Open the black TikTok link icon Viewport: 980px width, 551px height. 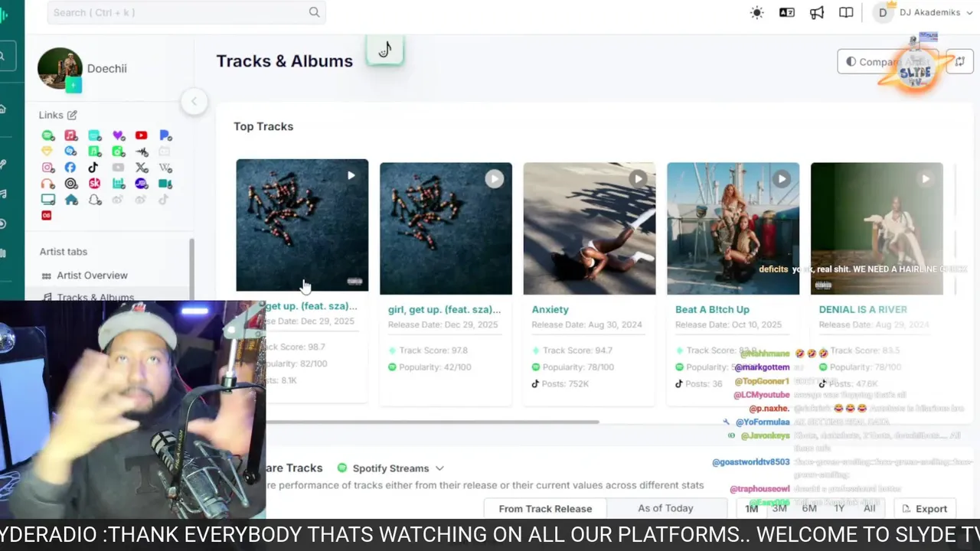point(93,168)
